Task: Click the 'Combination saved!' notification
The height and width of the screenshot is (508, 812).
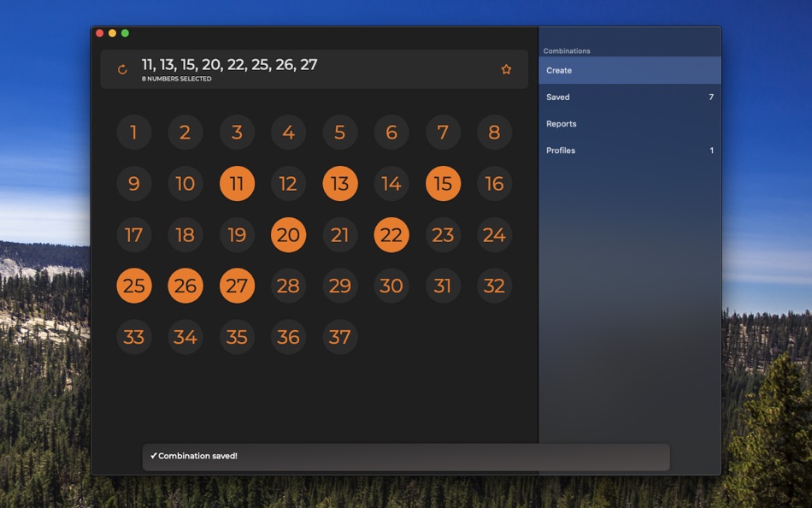Action: (x=406, y=457)
